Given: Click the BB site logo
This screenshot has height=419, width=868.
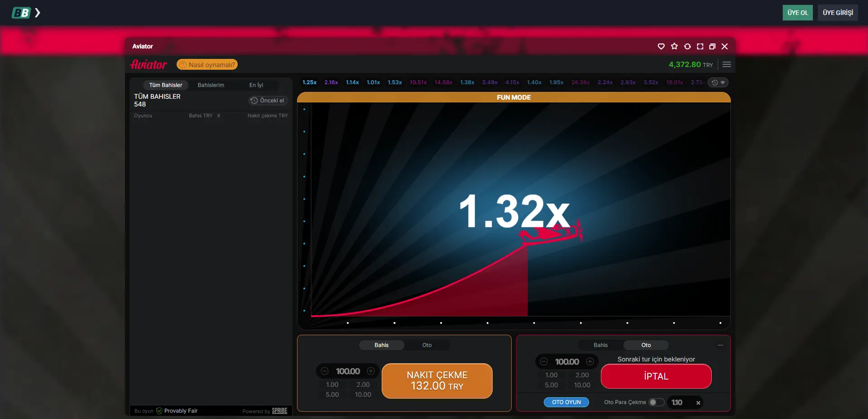Looking at the screenshot, I should [x=21, y=13].
